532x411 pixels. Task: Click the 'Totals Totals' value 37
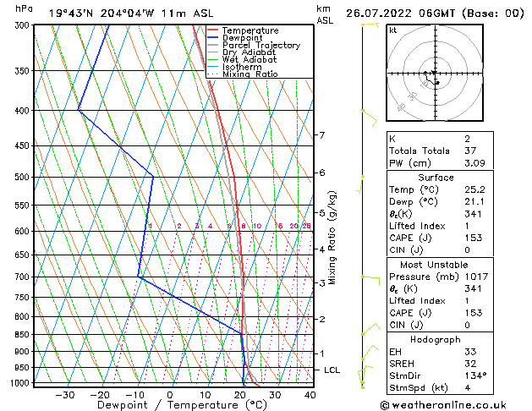point(470,151)
